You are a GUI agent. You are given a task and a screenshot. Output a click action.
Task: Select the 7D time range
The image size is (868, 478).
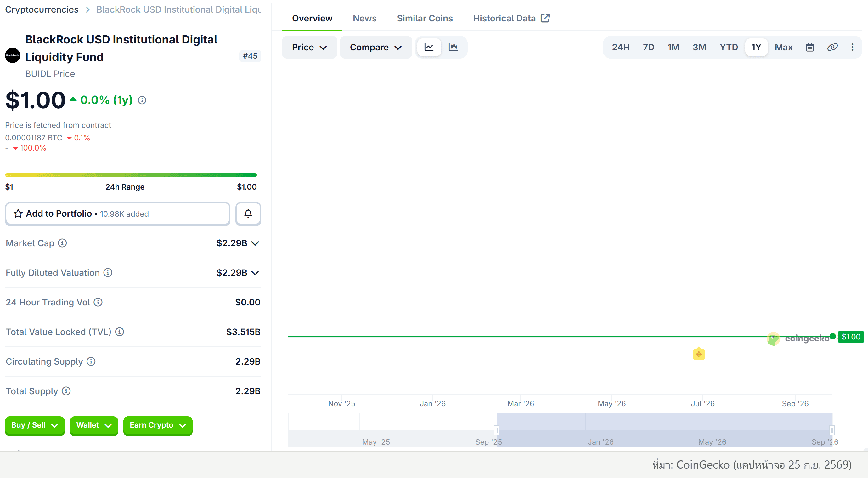[x=648, y=47]
